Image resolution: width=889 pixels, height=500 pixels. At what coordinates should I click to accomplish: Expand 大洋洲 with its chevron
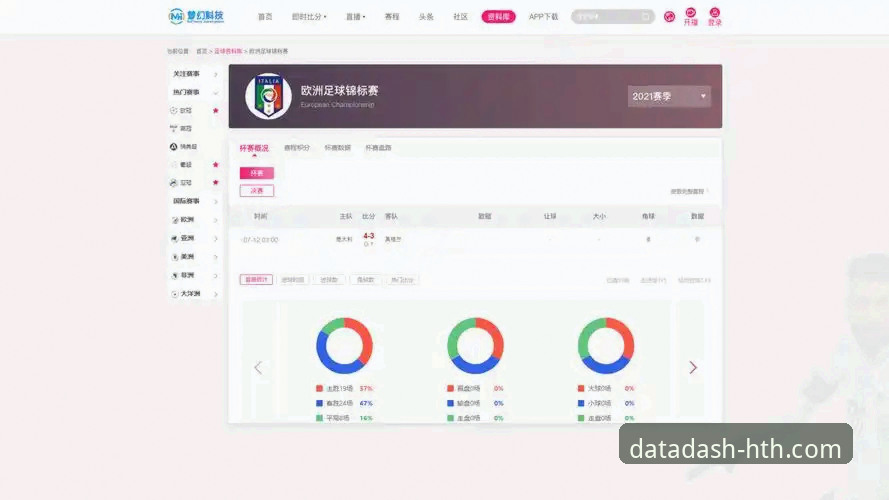(215, 294)
